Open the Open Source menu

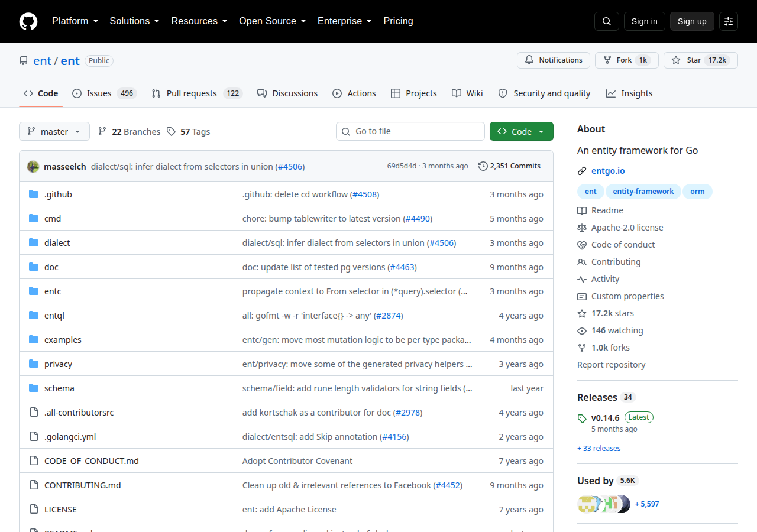[x=272, y=21]
